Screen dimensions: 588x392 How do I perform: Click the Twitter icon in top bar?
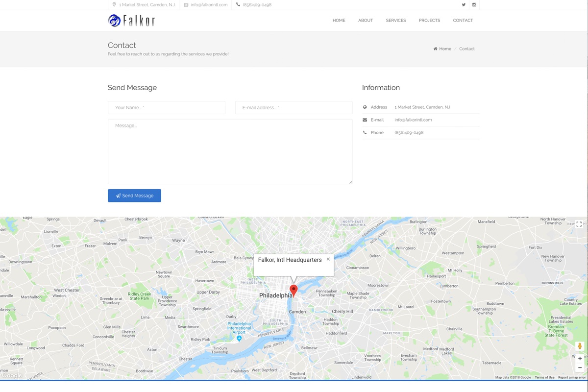click(x=464, y=5)
